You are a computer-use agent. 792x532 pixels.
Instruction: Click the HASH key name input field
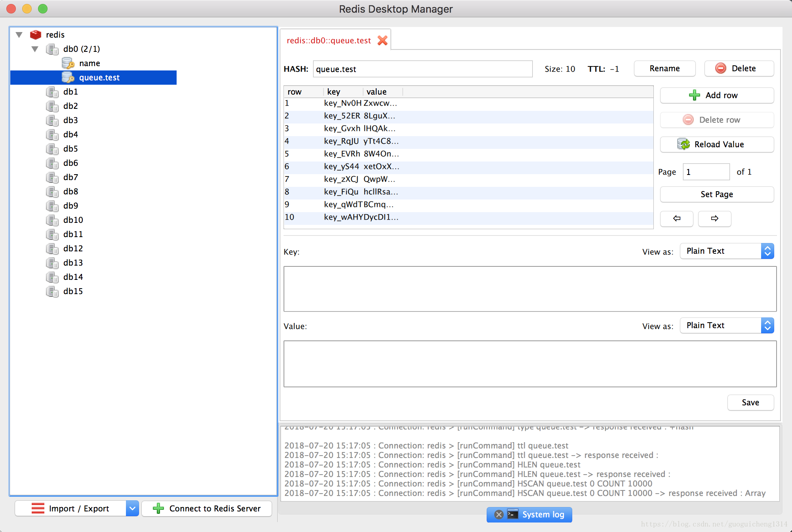423,69
